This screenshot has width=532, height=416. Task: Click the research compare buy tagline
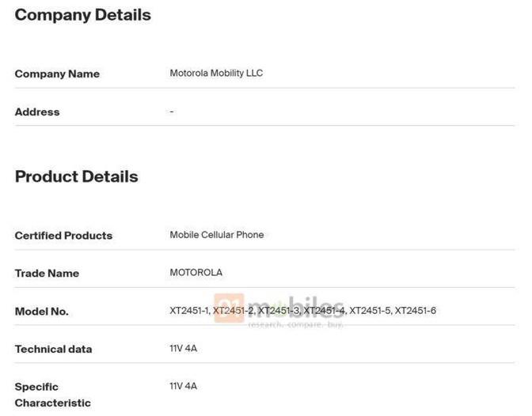296,325
